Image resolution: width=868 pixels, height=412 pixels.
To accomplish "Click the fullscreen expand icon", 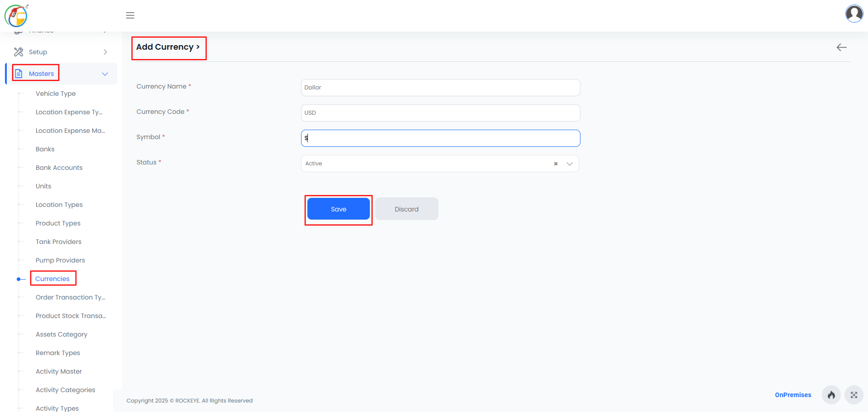I will point(854,395).
